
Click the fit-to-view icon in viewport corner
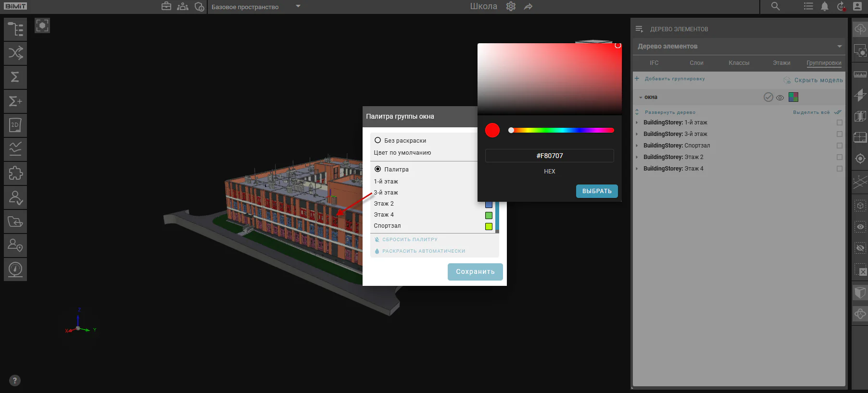(x=42, y=25)
